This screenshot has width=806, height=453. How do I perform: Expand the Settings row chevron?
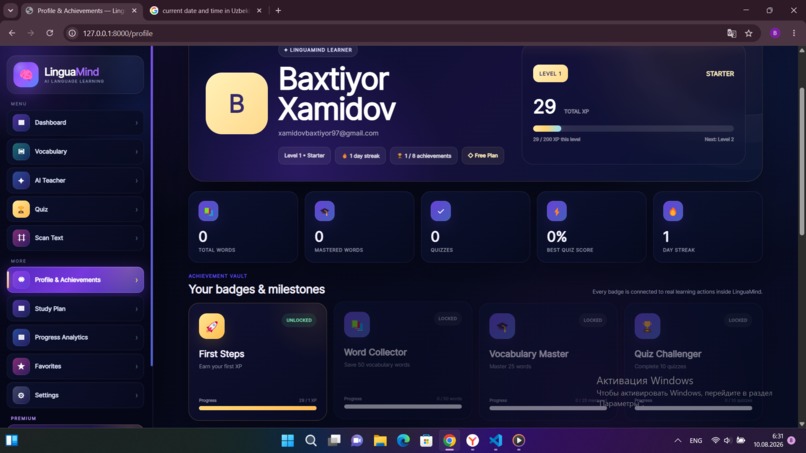tap(136, 395)
